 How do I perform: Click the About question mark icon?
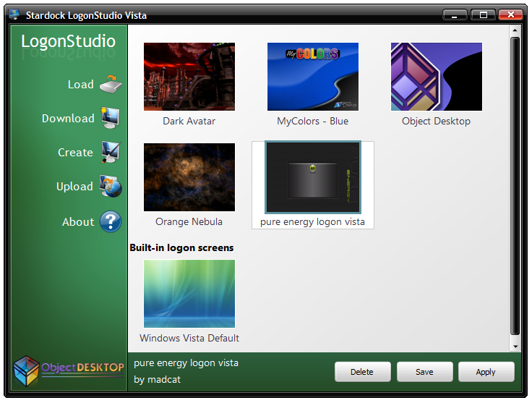[111, 221]
